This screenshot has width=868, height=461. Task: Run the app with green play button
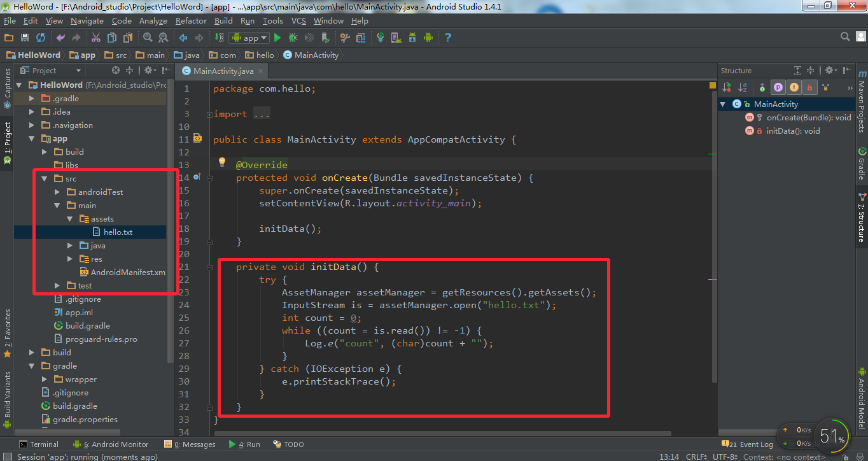click(x=277, y=38)
